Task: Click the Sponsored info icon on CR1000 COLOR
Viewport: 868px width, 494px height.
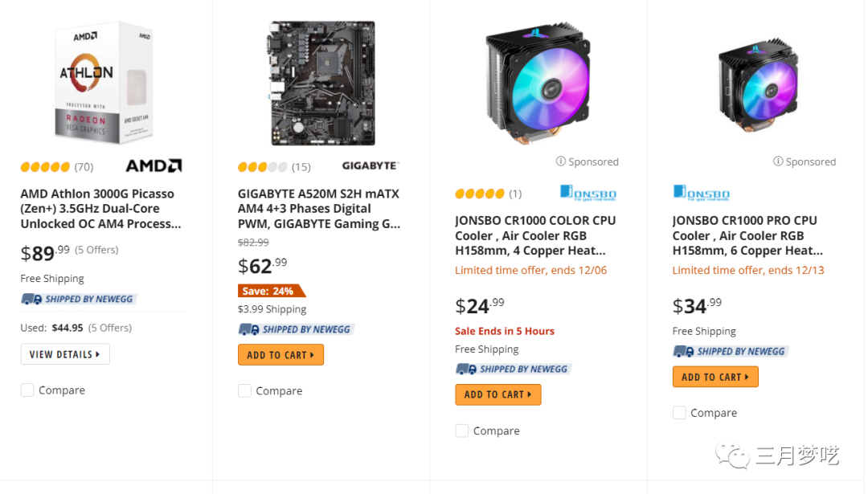Action: click(x=561, y=161)
